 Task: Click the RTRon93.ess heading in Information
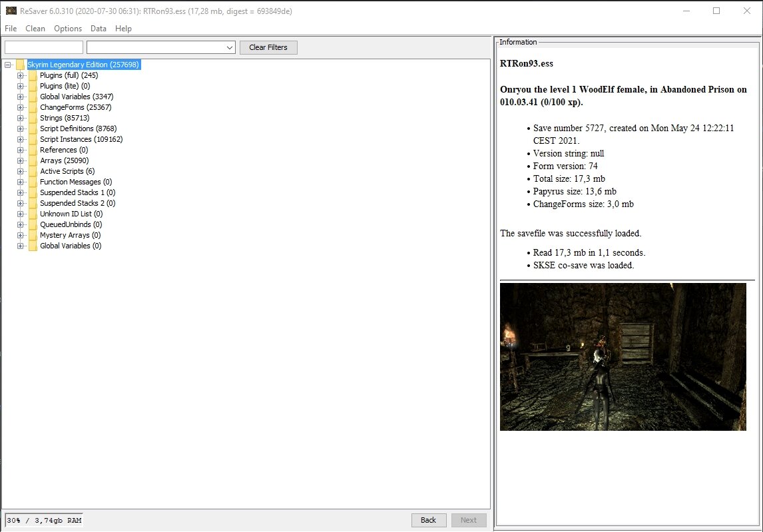527,64
